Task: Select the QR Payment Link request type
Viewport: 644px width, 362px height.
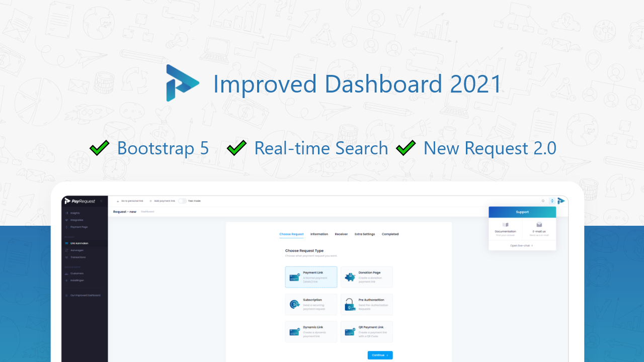Action: coord(367,332)
